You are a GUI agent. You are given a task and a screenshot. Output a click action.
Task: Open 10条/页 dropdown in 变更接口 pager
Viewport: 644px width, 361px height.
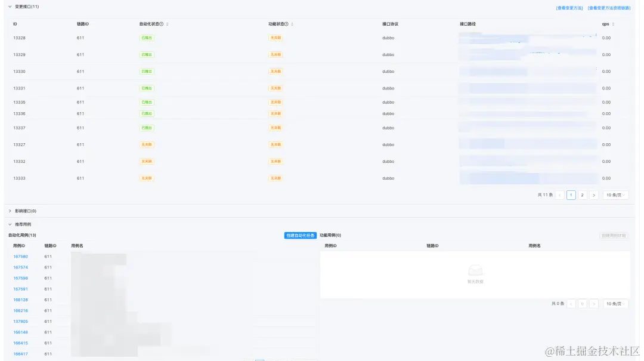615,195
